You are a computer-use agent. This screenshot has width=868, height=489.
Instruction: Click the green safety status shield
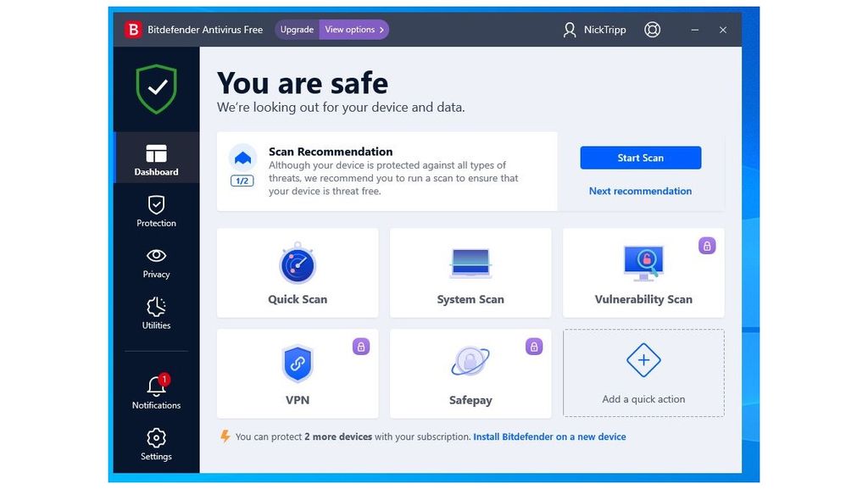pos(156,88)
